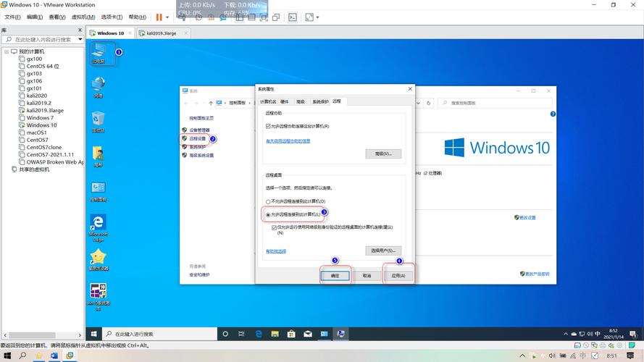Collapse the 我的计算机 tree node
644x362 pixels.
coord(7,51)
